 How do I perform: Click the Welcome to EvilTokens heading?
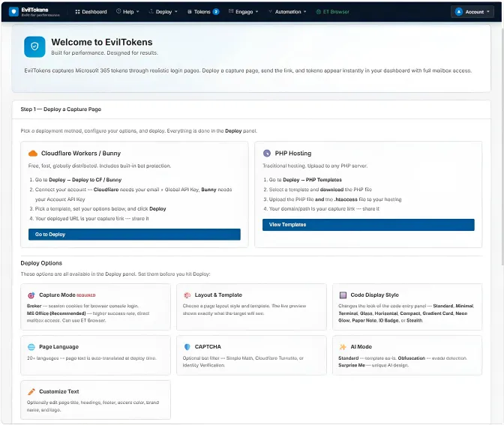pos(102,42)
